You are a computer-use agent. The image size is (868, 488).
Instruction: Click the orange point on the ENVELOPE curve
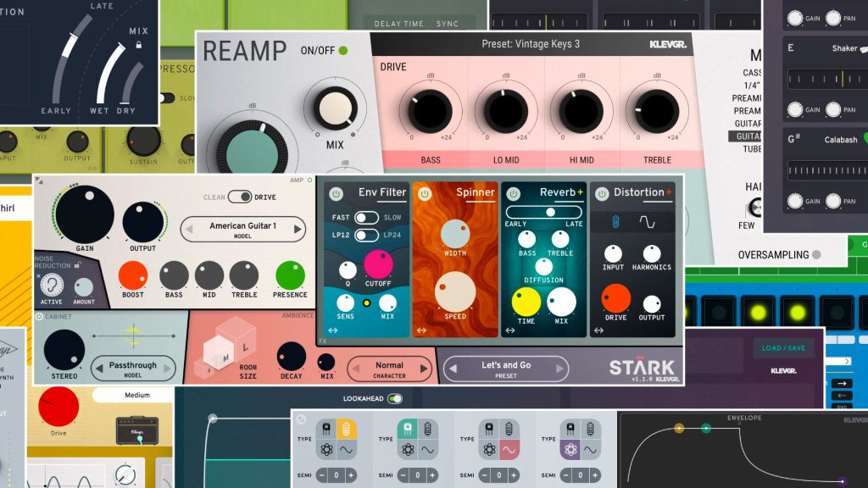tap(679, 428)
